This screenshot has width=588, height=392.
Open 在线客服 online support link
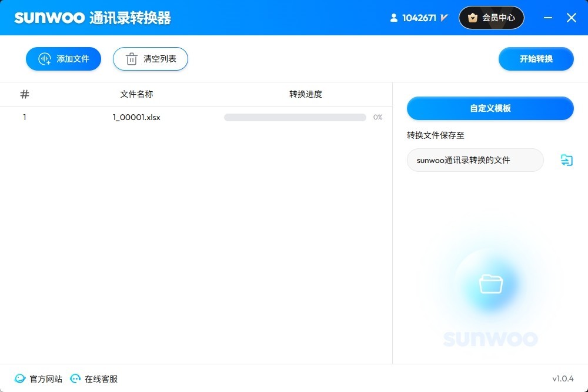pos(94,379)
